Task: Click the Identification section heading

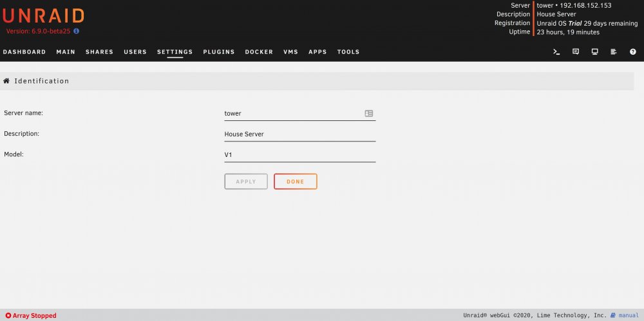Action: pos(42,81)
